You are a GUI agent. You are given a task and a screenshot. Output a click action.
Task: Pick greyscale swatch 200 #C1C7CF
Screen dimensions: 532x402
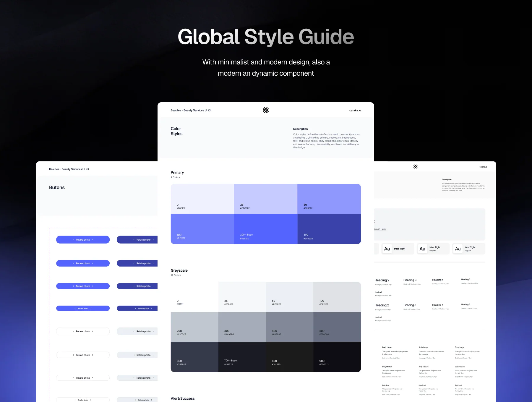194,327
